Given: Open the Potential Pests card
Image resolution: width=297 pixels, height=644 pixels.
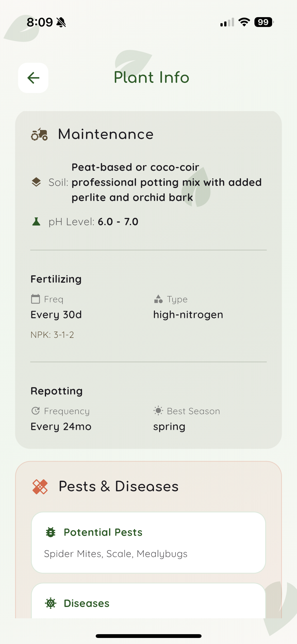Looking at the screenshot, I should 148,542.
